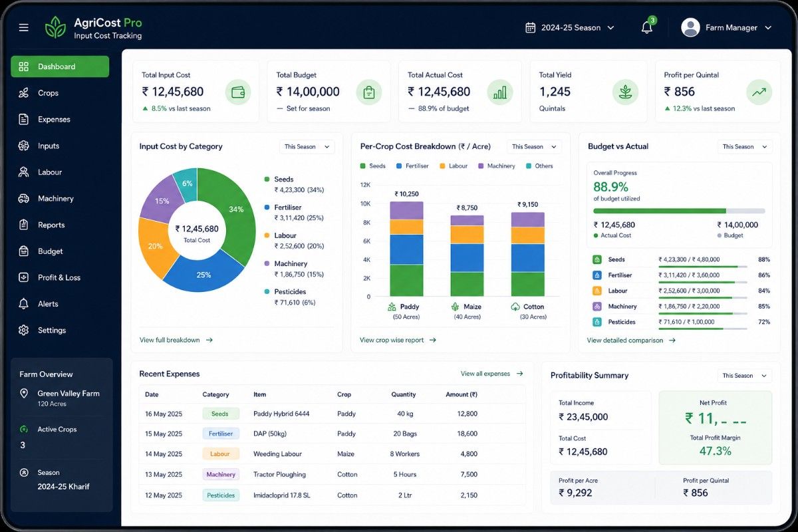The image size is (798, 532).
Task: Select Dashboard in the sidebar
Action: tap(60, 66)
